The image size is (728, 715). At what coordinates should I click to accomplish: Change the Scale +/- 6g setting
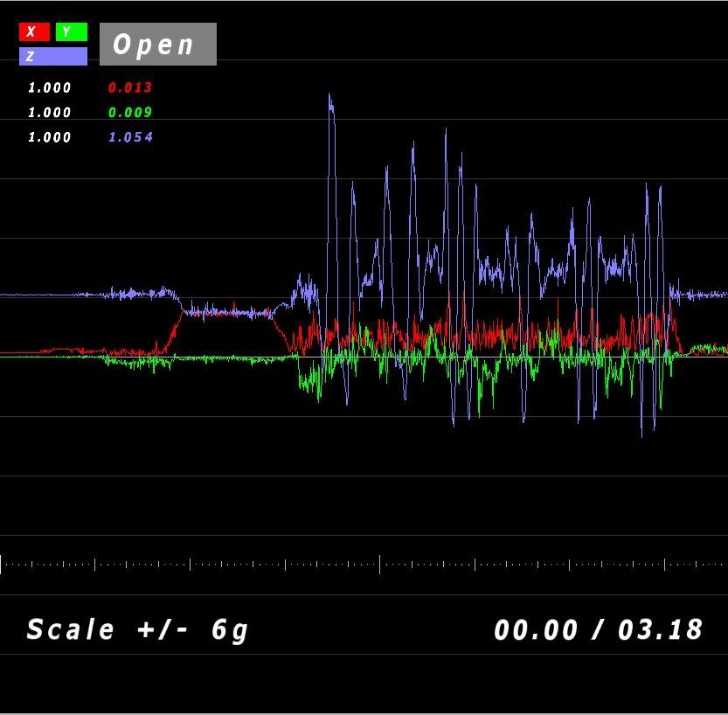click(x=137, y=629)
